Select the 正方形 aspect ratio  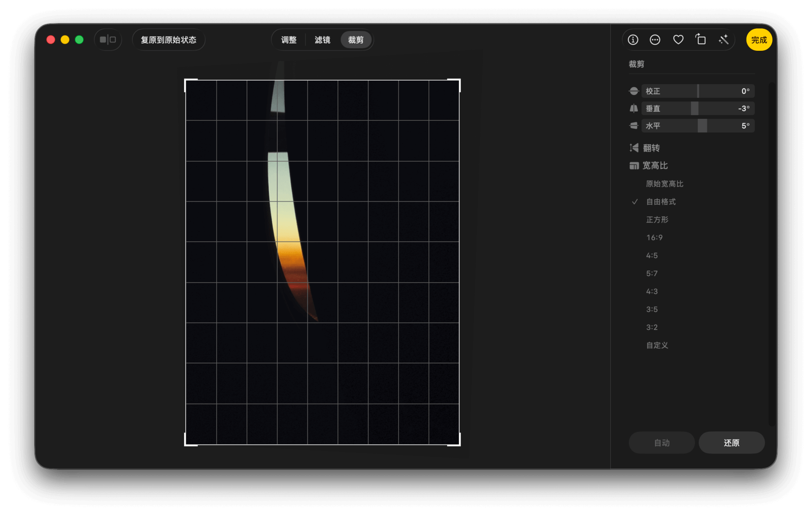tap(657, 220)
